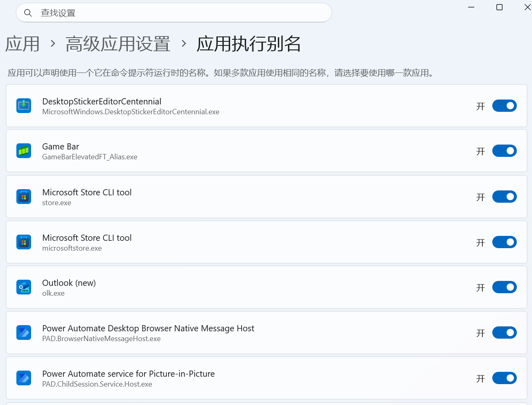Close the Settings window

click(x=527, y=7)
